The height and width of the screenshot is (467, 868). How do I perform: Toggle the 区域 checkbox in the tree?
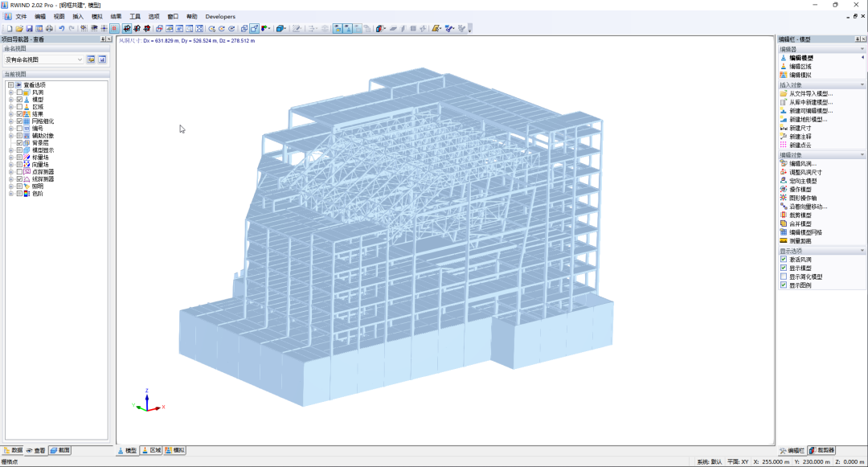pyautogui.click(x=19, y=107)
